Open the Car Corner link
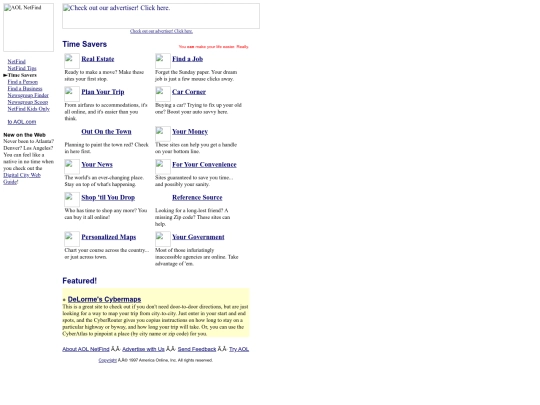 tap(189, 92)
